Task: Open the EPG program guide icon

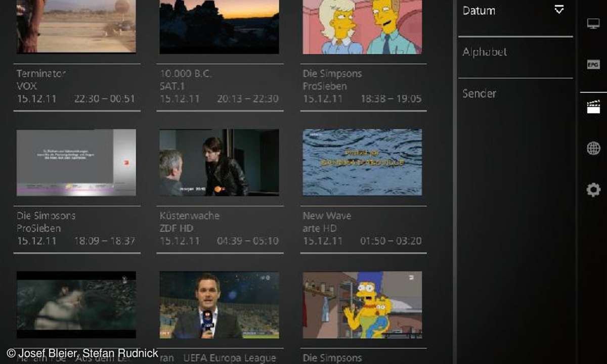Action: [x=593, y=65]
